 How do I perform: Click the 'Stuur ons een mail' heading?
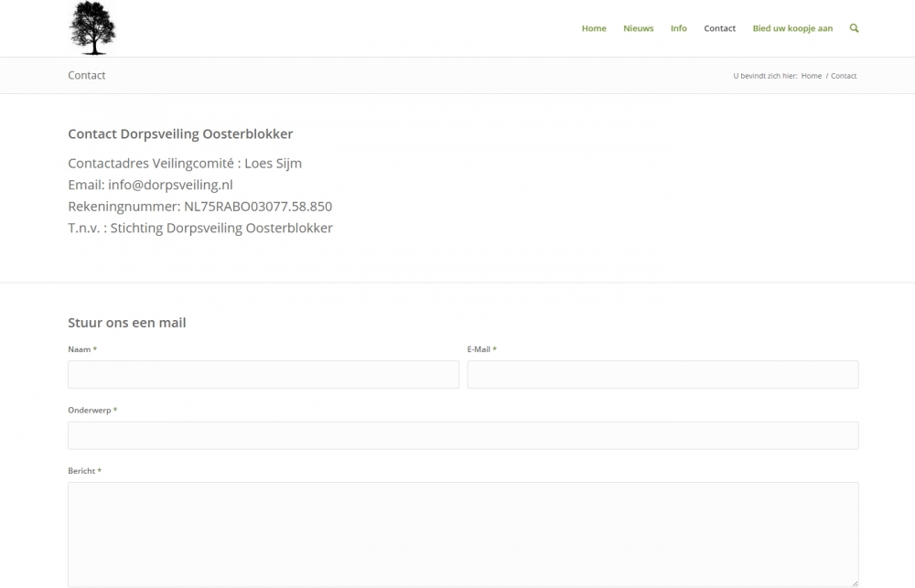[126, 323]
